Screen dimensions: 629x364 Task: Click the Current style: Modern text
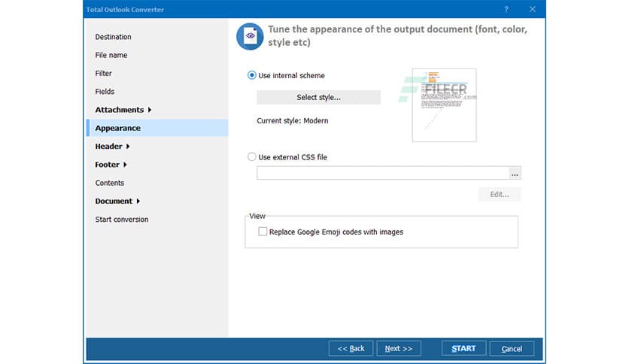point(293,120)
